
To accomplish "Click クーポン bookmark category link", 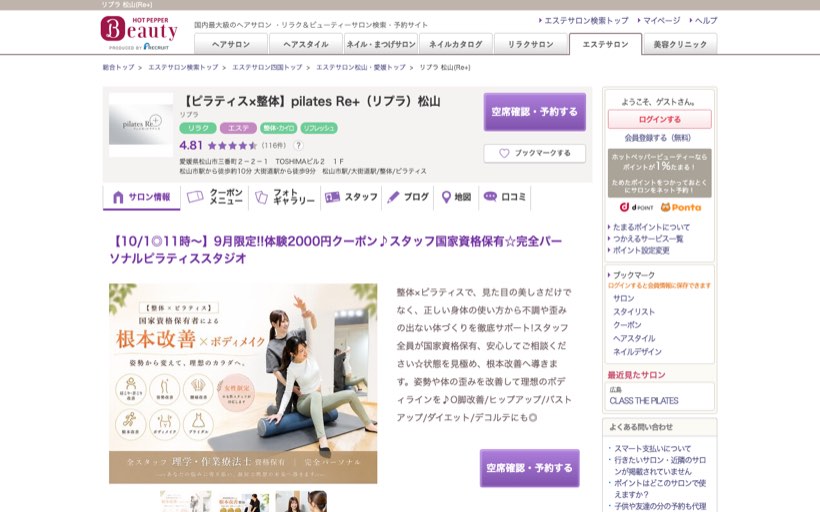I will point(627,325).
